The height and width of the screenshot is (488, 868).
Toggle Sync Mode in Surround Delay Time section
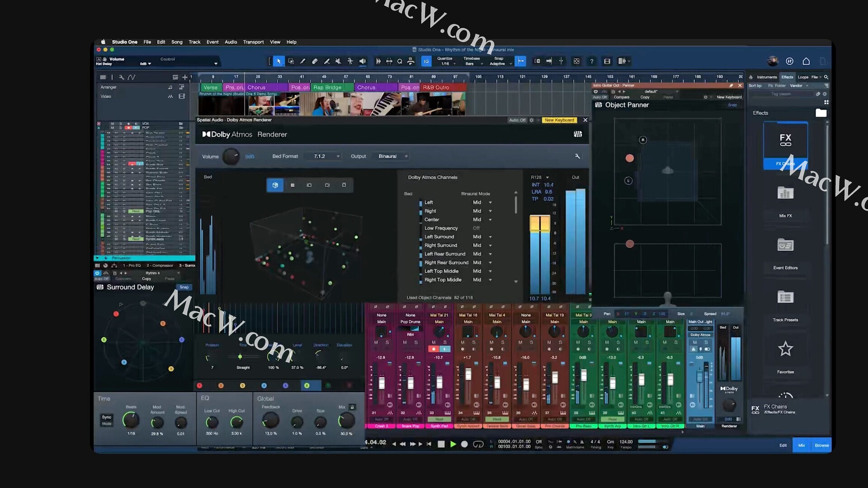pyautogui.click(x=107, y=420)
